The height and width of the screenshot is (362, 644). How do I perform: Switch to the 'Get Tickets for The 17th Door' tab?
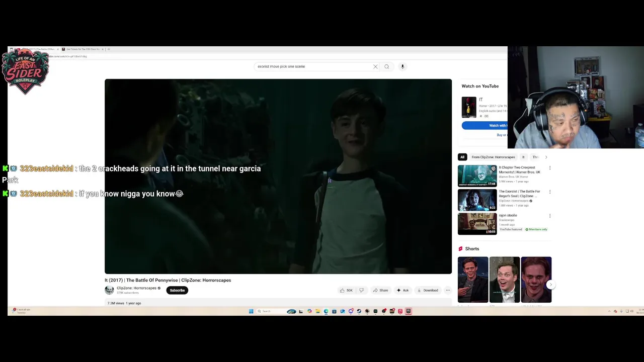pos(82,49)
